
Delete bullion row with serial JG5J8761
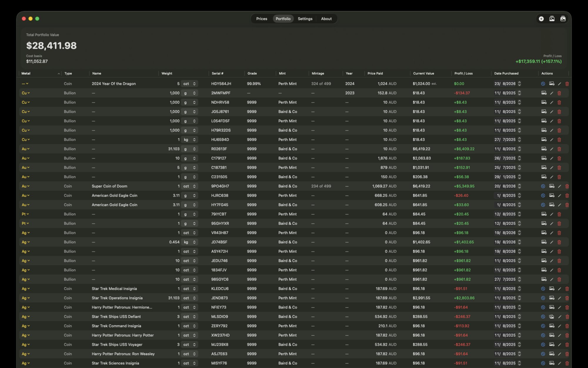coord(559,112)
